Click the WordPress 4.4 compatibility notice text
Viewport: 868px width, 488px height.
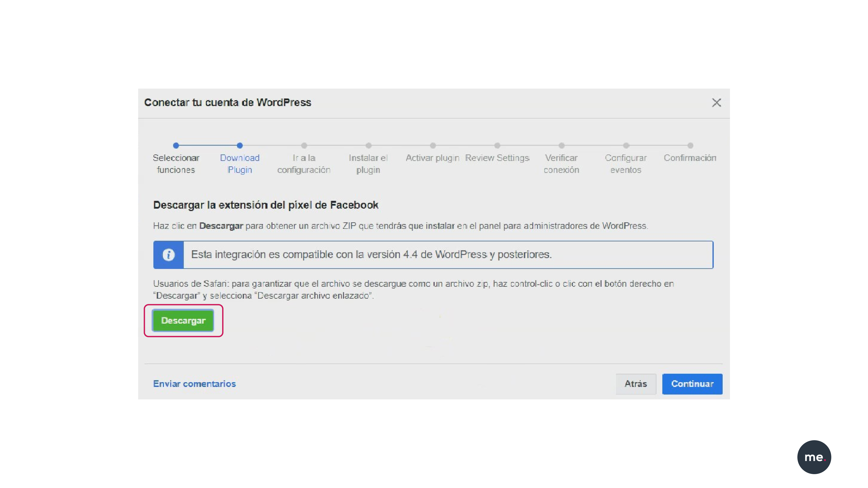click(x=371, y=254)
